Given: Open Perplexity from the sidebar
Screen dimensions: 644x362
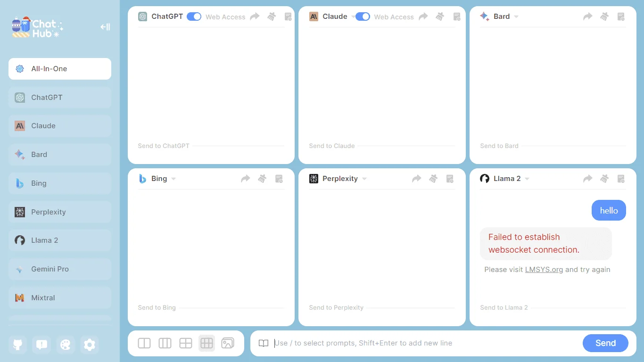Looking at the screenshot, I should click(60, 212).
